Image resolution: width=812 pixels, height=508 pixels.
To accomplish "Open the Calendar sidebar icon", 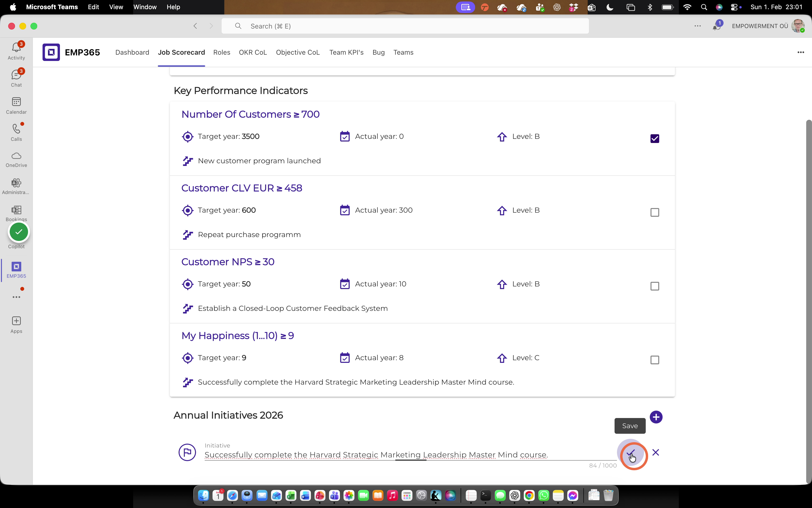I will coord(16,105).
